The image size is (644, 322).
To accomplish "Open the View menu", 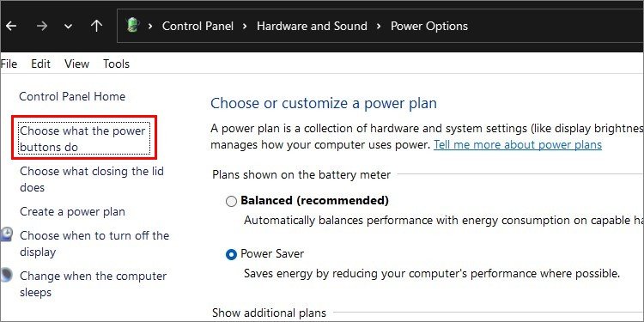I will click(x=76, y=64).
